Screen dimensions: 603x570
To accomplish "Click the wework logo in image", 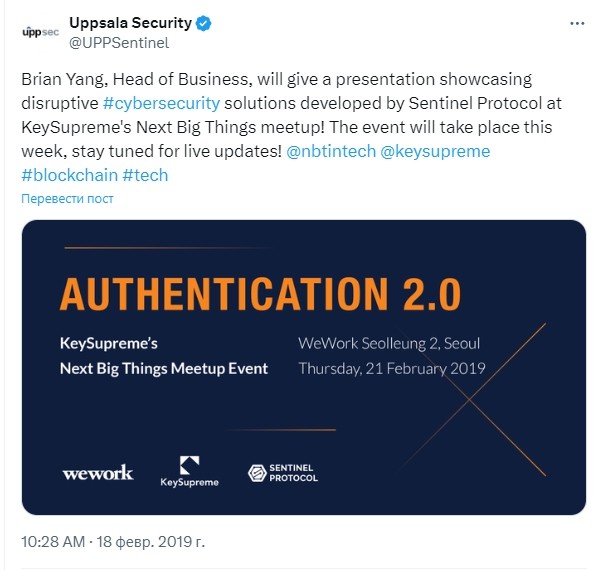I will tap(98, 473).
